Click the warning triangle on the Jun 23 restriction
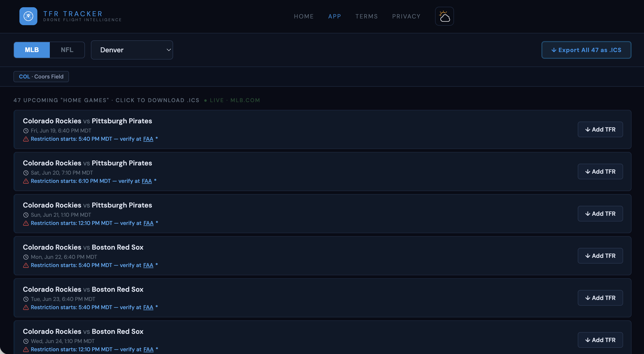The image size is (644, 354). (26, 307)
